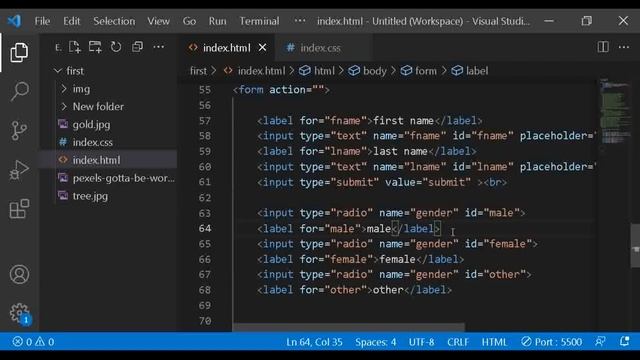This screenshot has height=360, width=640.
Task: Click the horizontal scrollbar under the code
Action: 348,327
